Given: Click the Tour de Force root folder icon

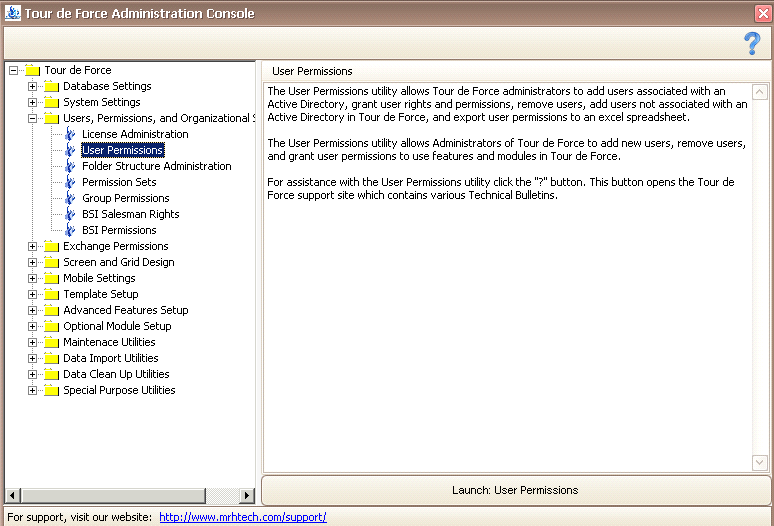Looking at the screenshot, I should pos(33,71).
